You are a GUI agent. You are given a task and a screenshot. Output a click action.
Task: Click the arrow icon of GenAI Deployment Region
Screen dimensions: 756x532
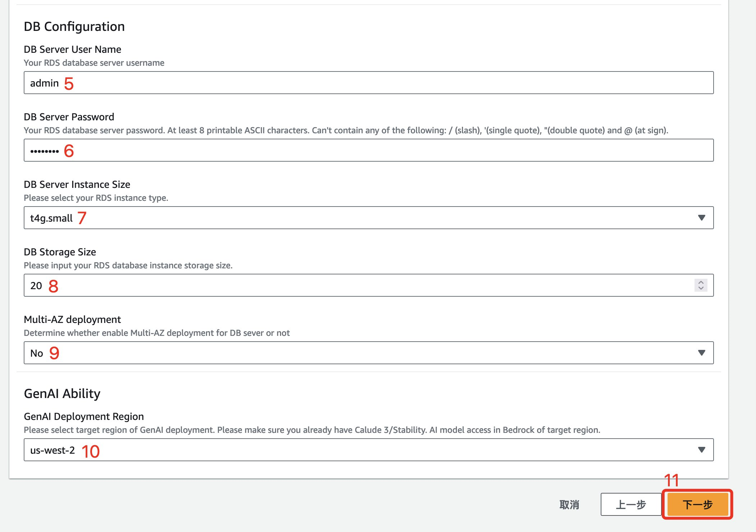click(701, 450)
